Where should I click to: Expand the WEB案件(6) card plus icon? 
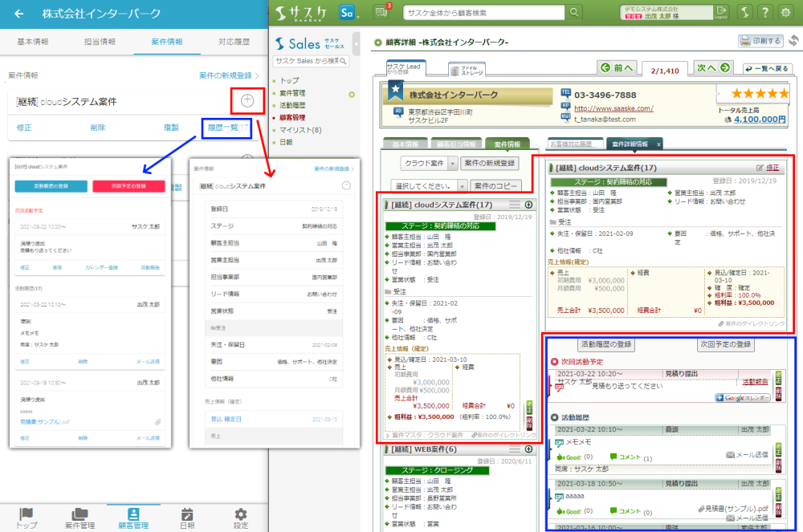pos(528,449)
